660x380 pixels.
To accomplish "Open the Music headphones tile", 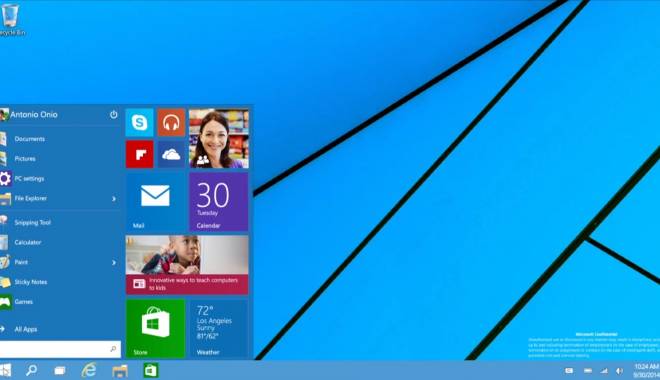I will pyautogui.click(x=171, y=122).
